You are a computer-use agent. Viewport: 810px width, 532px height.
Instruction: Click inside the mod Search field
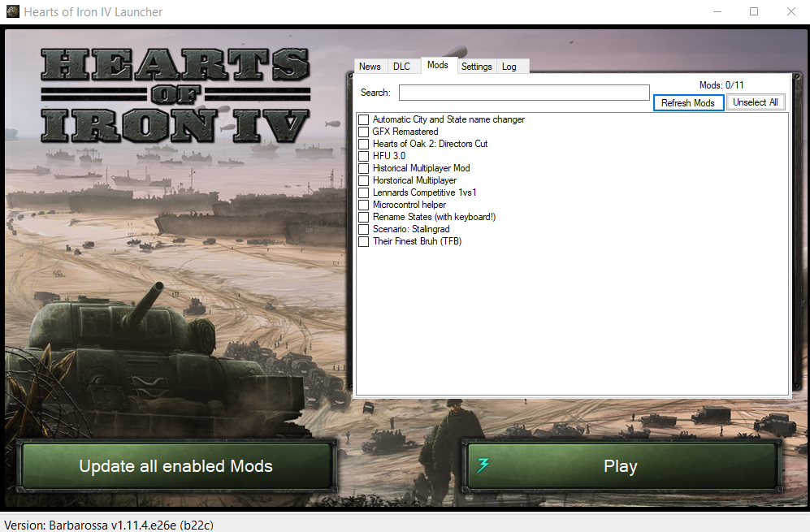pos(523,92)
